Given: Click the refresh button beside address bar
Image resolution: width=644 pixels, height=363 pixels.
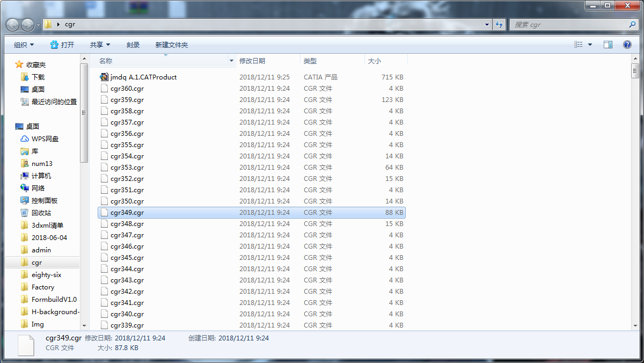Looking at the screenshot, I should click(500, 25).
